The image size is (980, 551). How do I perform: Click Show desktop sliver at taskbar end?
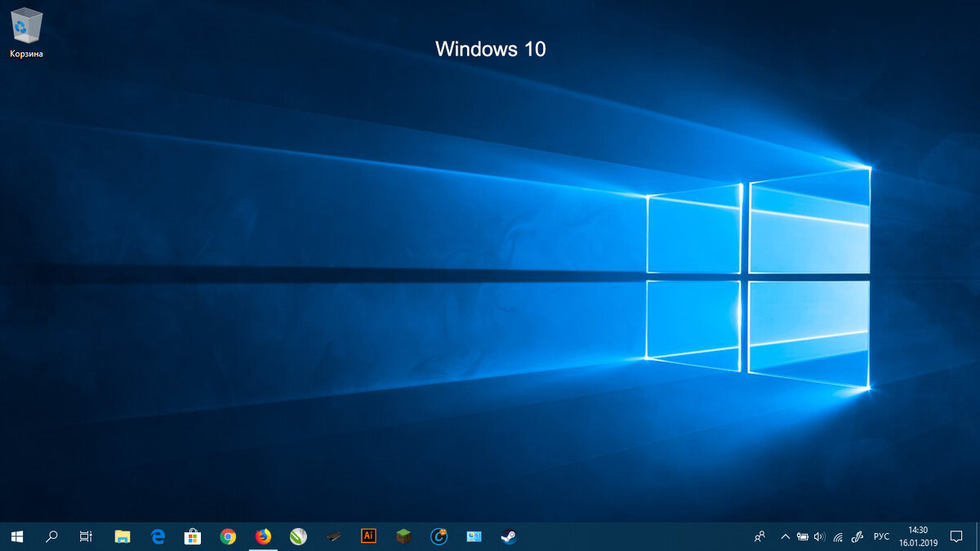coord(978,536)
